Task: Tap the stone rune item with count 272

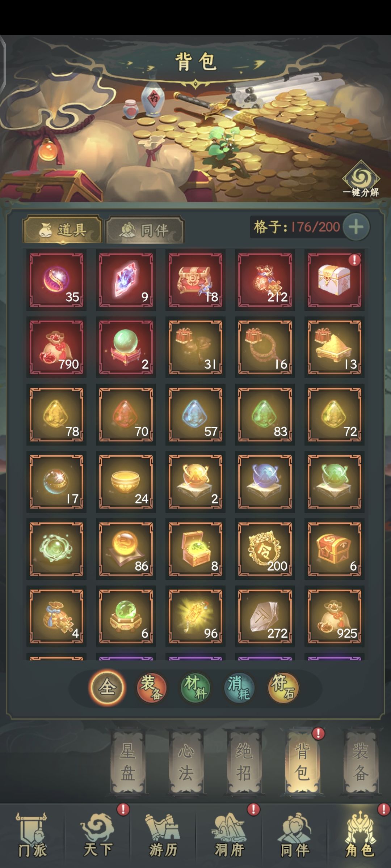Action: tap(265, 616)
